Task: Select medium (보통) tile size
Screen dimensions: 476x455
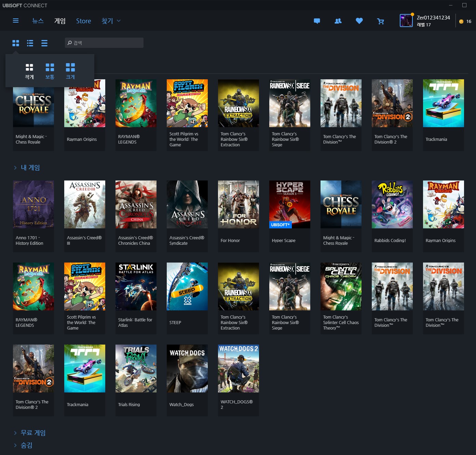Action: coord(50,71)
